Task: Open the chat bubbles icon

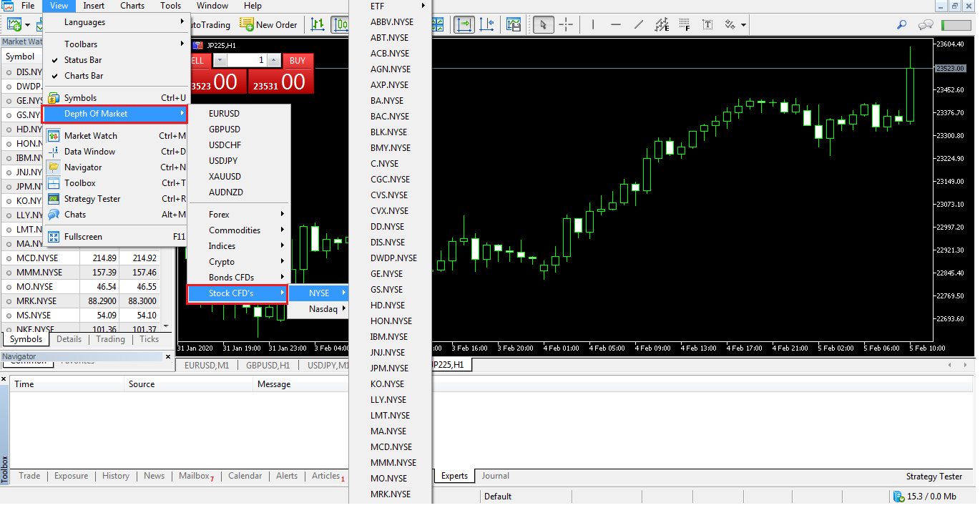Action: (926, 25)
